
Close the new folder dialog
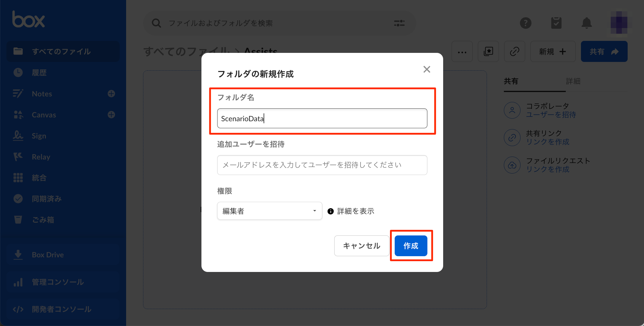(x=427, y=70)
